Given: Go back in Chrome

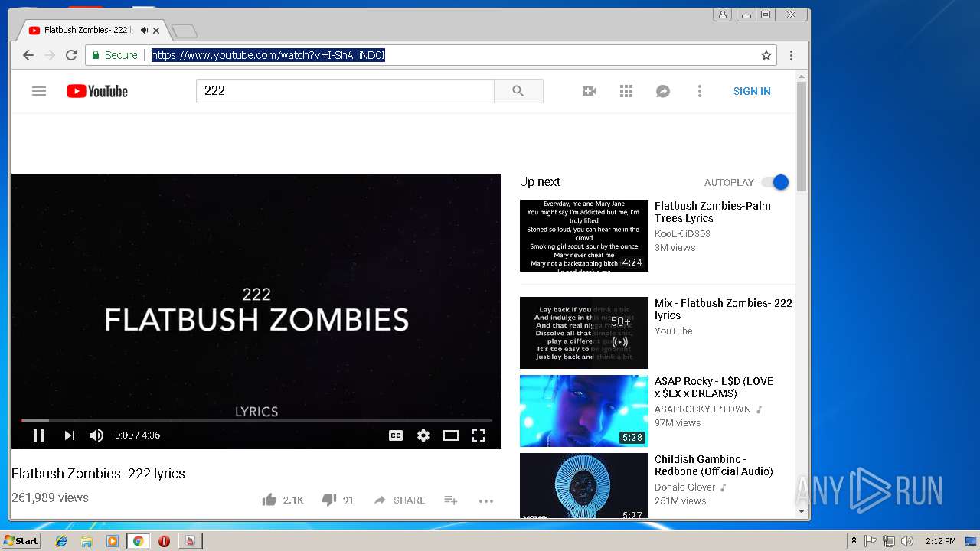Looking at the screenshot, I should point(28,55).
